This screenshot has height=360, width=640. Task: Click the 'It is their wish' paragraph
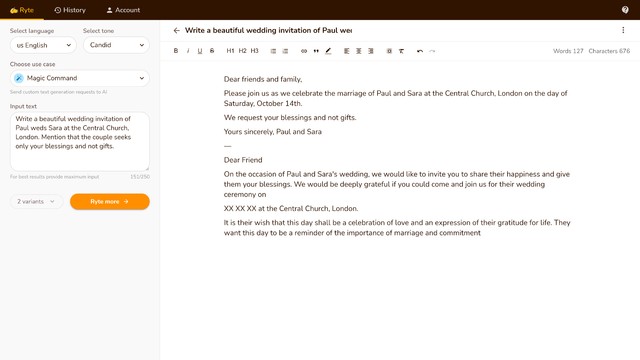397,228
